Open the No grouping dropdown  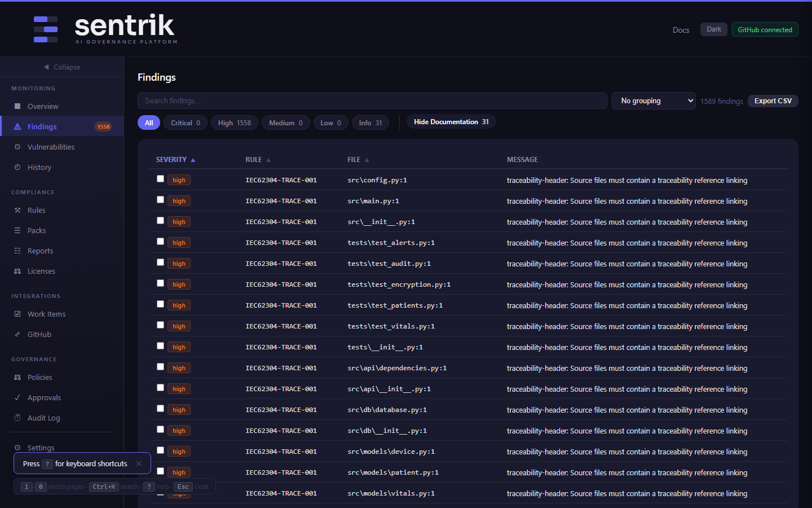click(654, 101)
